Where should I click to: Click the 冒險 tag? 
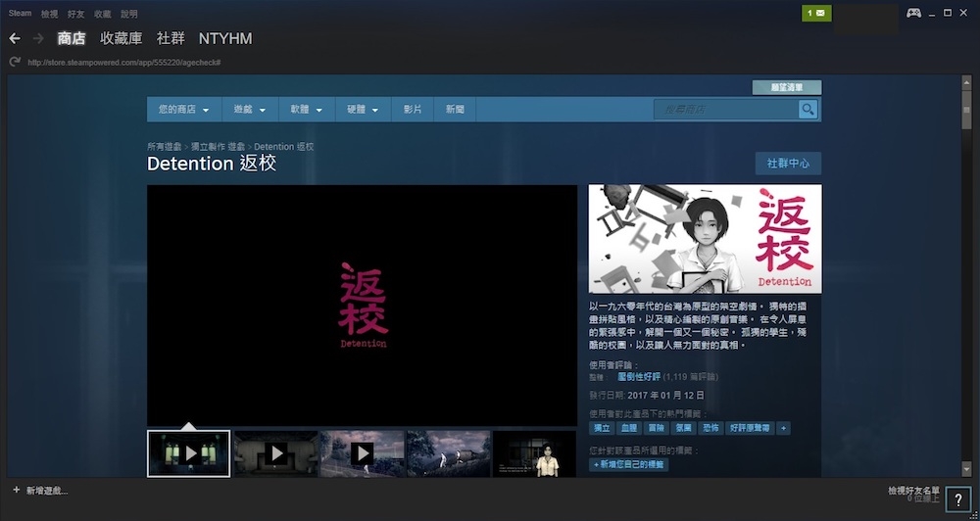(x=656, y=429)
